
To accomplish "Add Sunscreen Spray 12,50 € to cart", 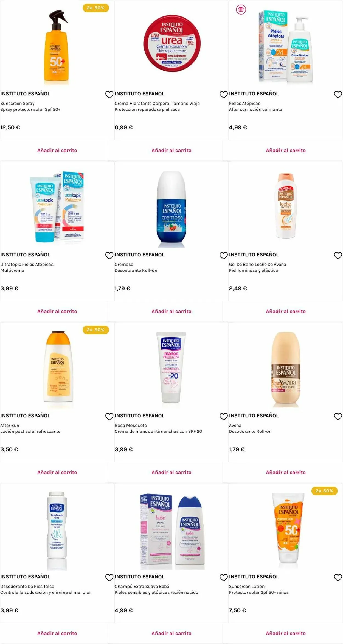I will [x=57, y=150].
